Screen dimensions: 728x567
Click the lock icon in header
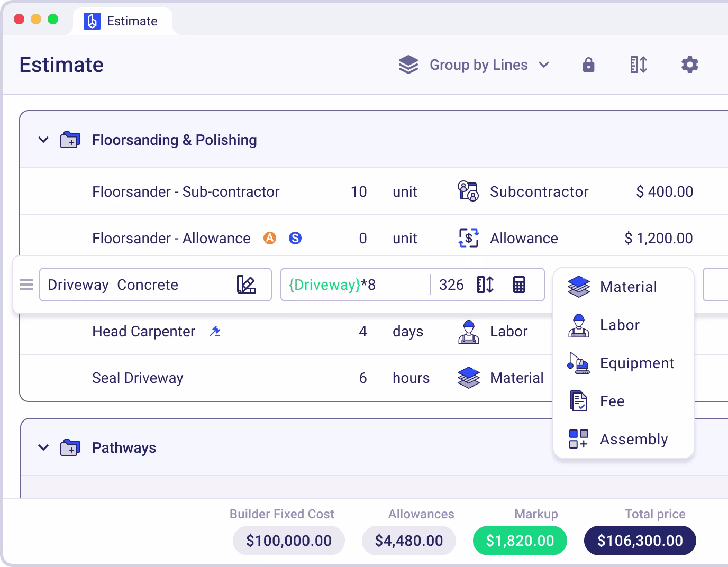588,65
